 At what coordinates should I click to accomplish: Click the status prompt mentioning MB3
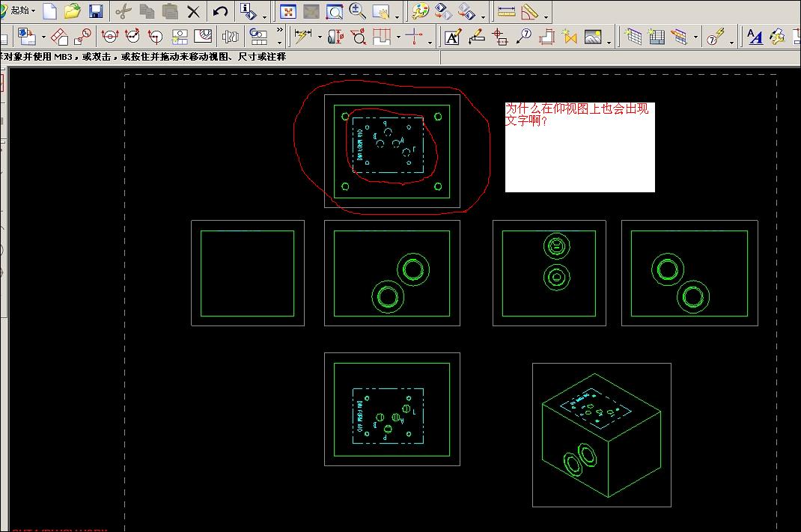(x=143, y=57)
